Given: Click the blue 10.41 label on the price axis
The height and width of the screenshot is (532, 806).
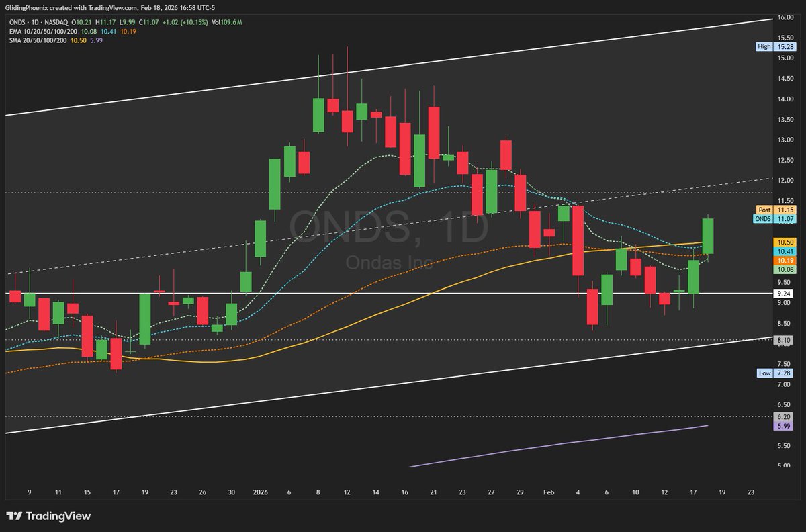Looking at the screenshot, I should pyautogui.click(x=785, y=251).
